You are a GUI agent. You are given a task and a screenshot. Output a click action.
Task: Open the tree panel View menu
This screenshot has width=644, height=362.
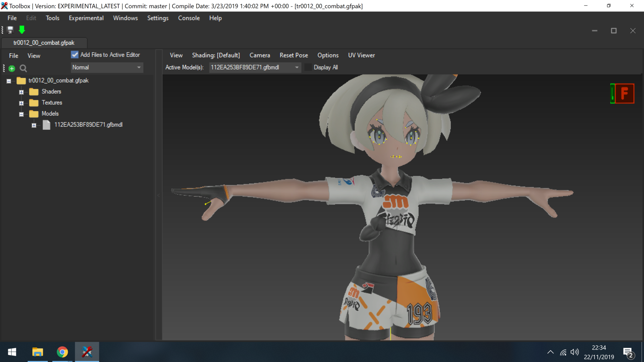[x=34, y=56]
